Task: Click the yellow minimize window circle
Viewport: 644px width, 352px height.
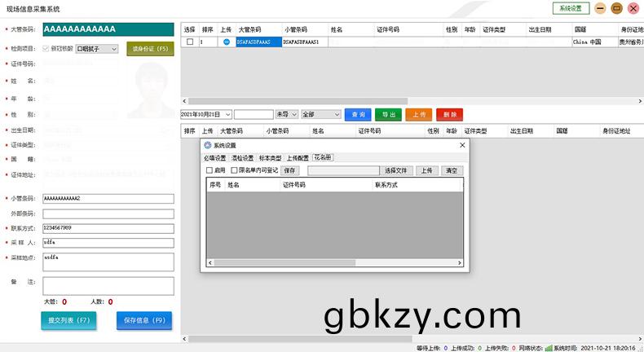Action: [600, 8]
